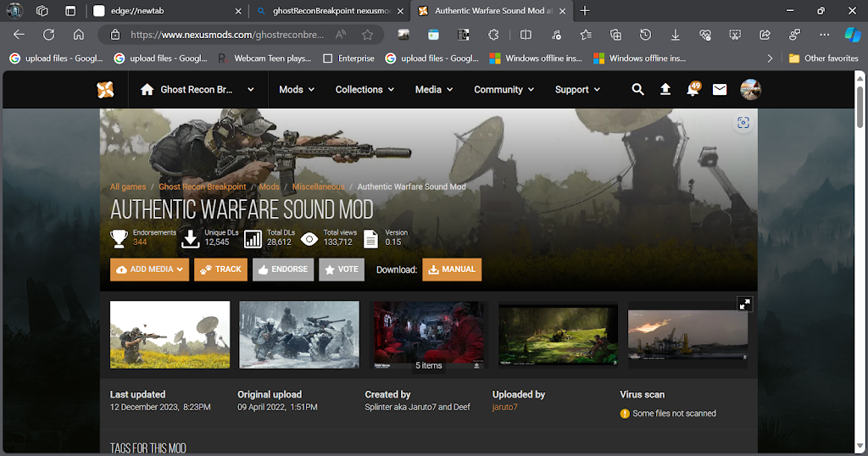Open red-lit interior thumbnail
Image resolution: width=868 pixels, height=456 pixels.
point(428,335)
